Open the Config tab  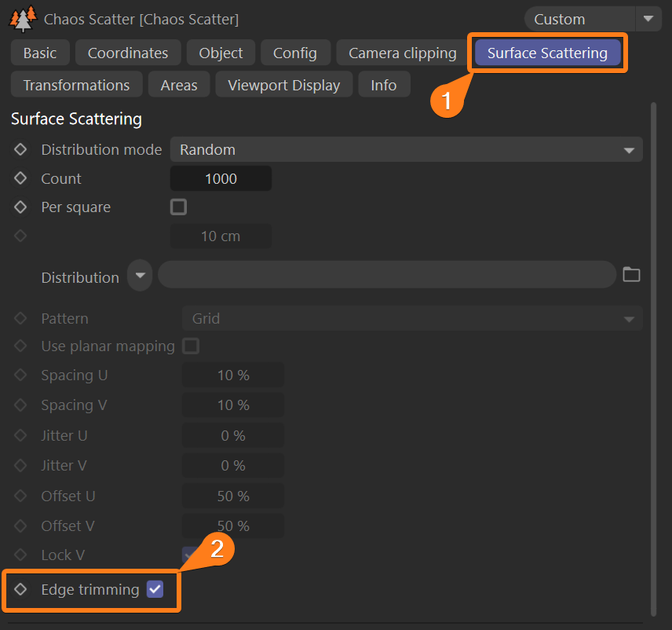coord(295,53)
